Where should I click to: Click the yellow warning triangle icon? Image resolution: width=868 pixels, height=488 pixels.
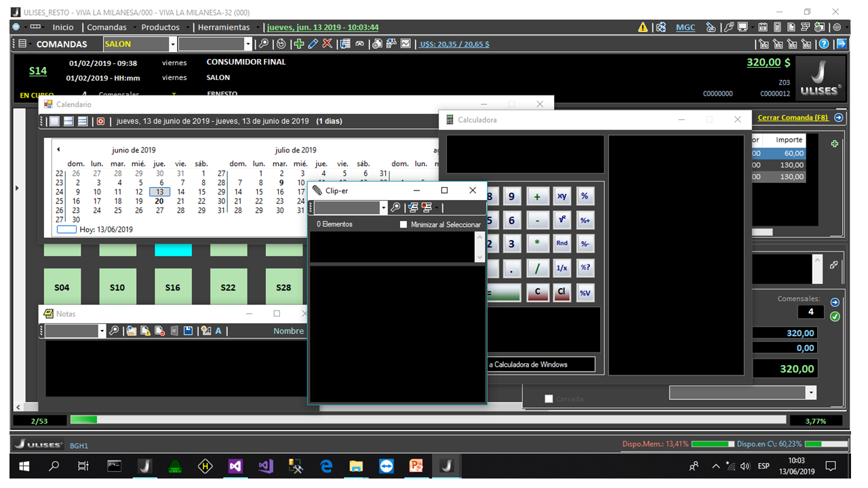(643, 27)
